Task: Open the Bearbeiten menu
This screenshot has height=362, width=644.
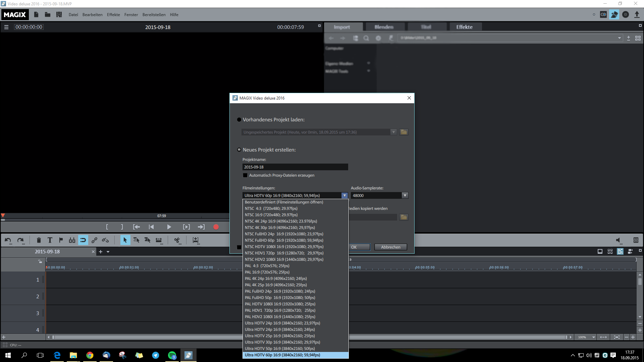Action: (x=93, y=15)
